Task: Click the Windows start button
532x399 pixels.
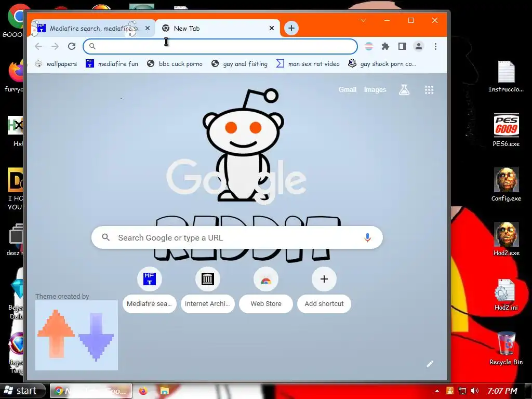Action: click(23, 391)
